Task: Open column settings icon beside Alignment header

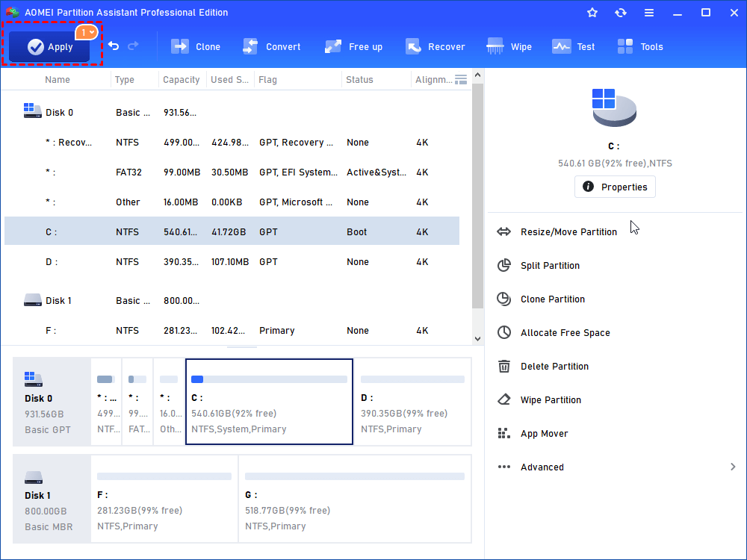Action: (x=461, y=80)
